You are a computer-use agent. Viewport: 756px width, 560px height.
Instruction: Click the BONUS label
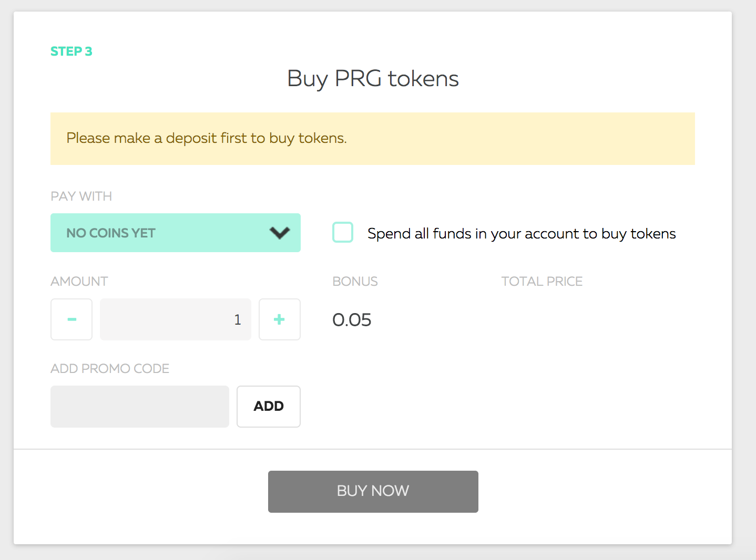click(x=355, y=282)
